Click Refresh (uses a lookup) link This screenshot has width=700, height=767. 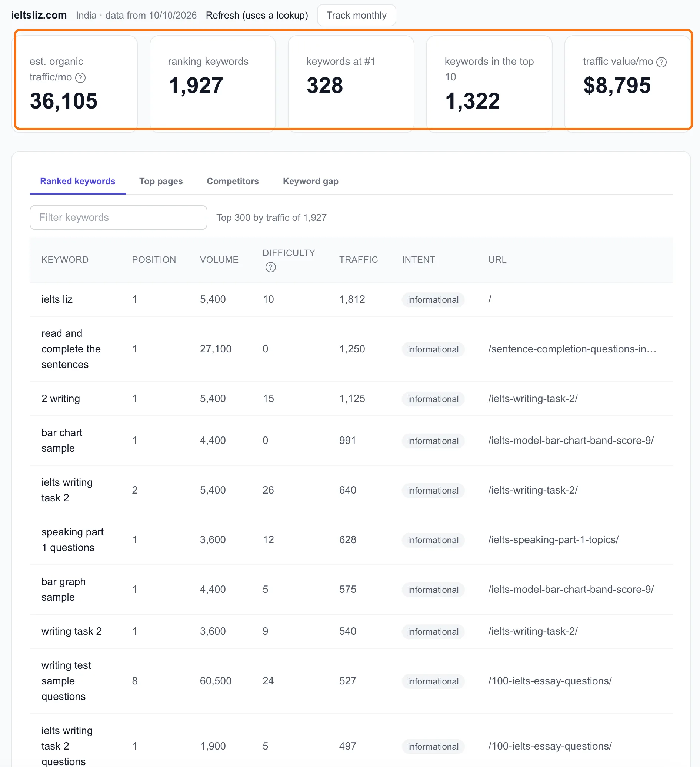257,15
